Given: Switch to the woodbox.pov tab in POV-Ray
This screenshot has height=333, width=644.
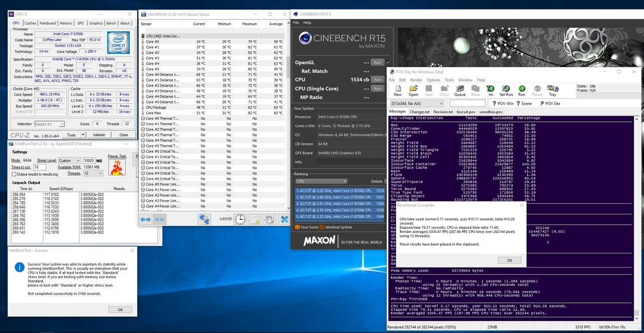Looking at the screenshot, I should point(491,112).
